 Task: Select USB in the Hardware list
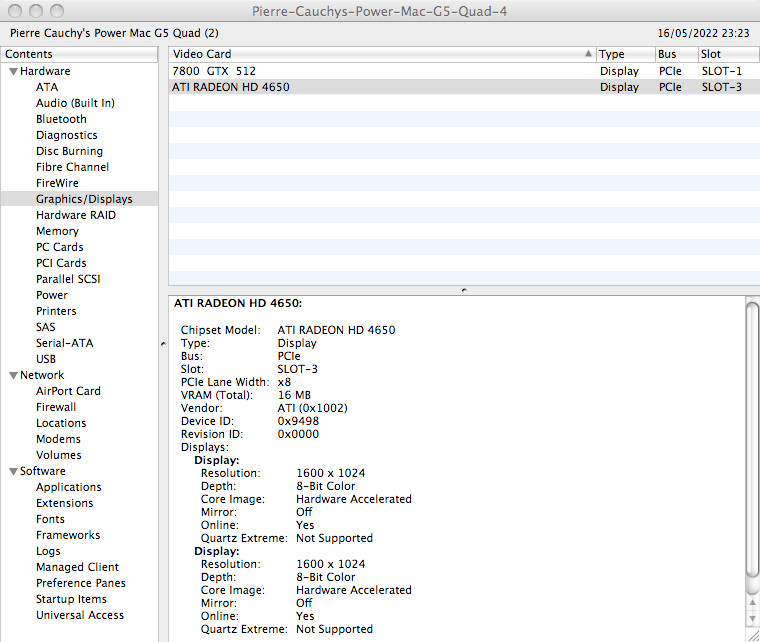point(46,359)
